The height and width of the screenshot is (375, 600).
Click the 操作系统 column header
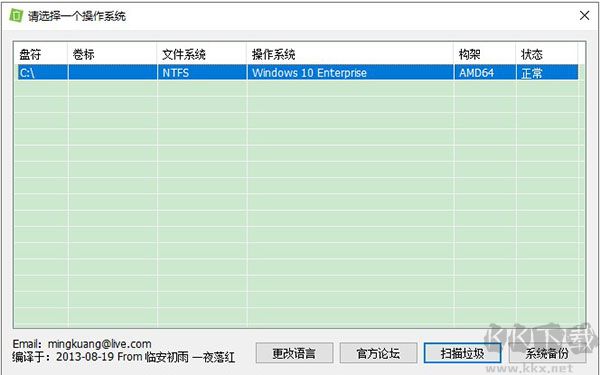tap(350, 54)
